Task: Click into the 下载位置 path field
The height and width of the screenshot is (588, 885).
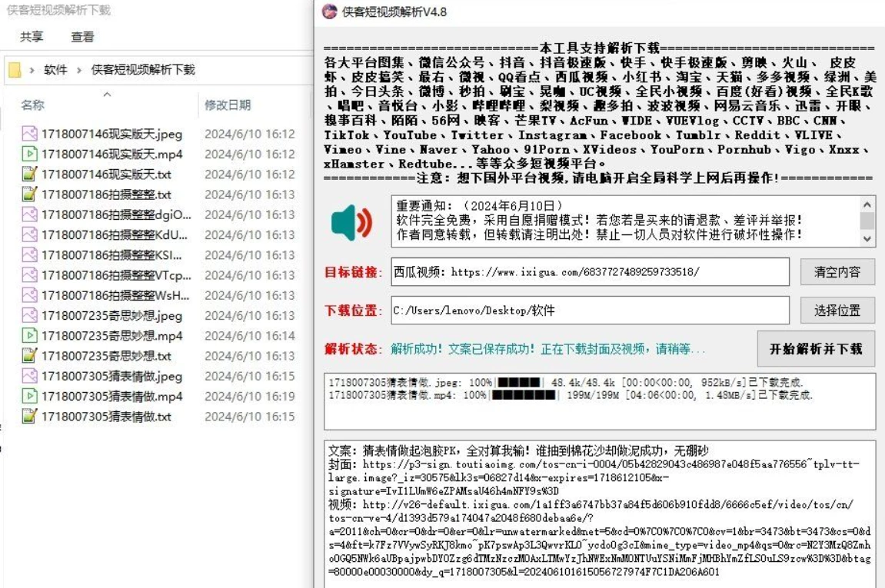Action: click(x=590, y=311)
